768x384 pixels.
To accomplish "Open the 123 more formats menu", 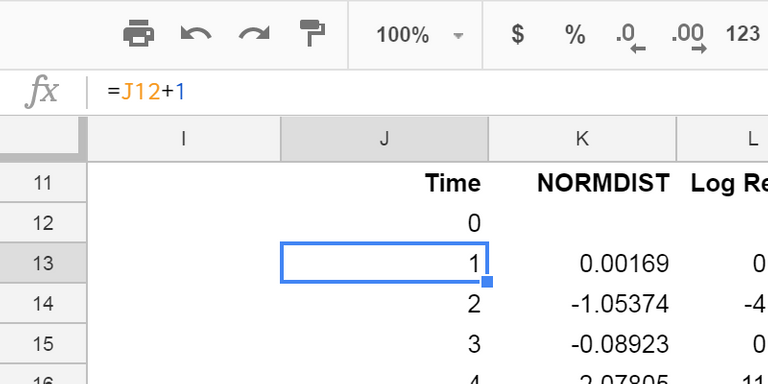I will [x=743, y=35].
